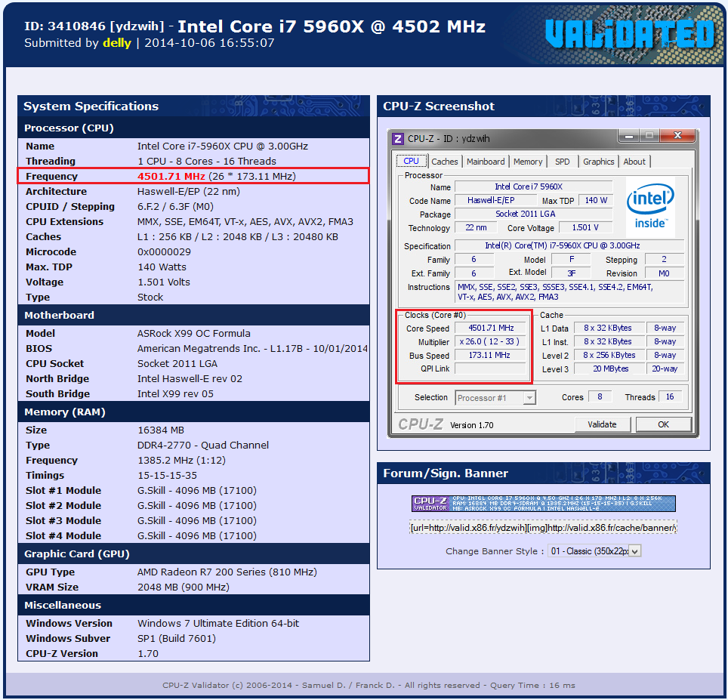Click the VALIDATED logo graphic
Screen dimensions: 728x700
tap(630, 34)
